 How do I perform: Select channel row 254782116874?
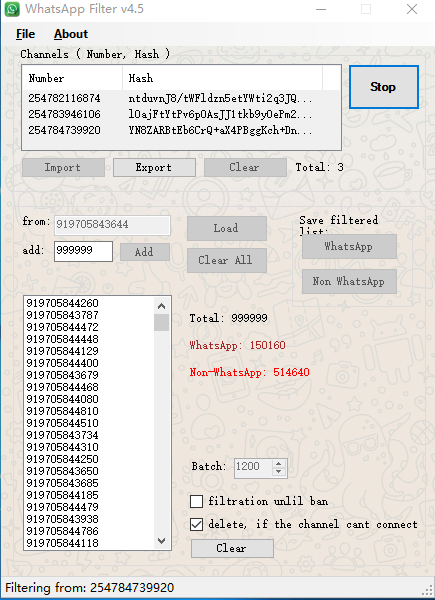point(64,98)
